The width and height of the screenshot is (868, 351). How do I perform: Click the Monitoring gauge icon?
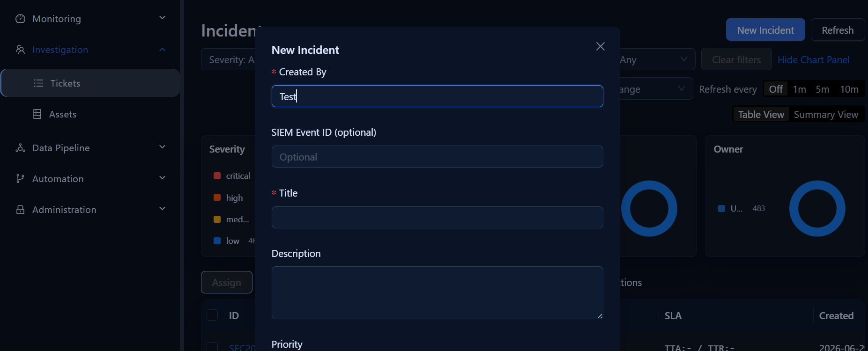pyautogui.click(x=20, y=19)
